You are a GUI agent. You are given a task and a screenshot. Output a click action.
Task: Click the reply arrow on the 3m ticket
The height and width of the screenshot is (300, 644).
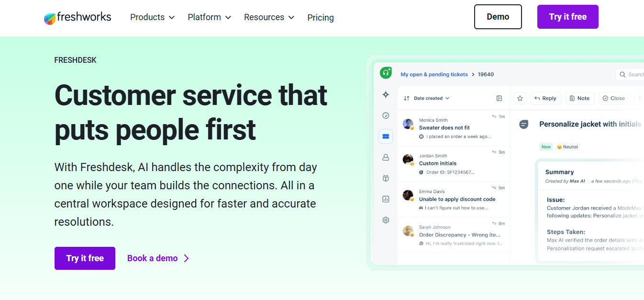(x=494, y=152)
